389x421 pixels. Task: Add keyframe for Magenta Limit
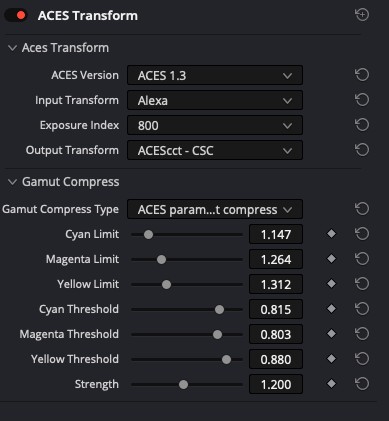click(x=331, y=259)
